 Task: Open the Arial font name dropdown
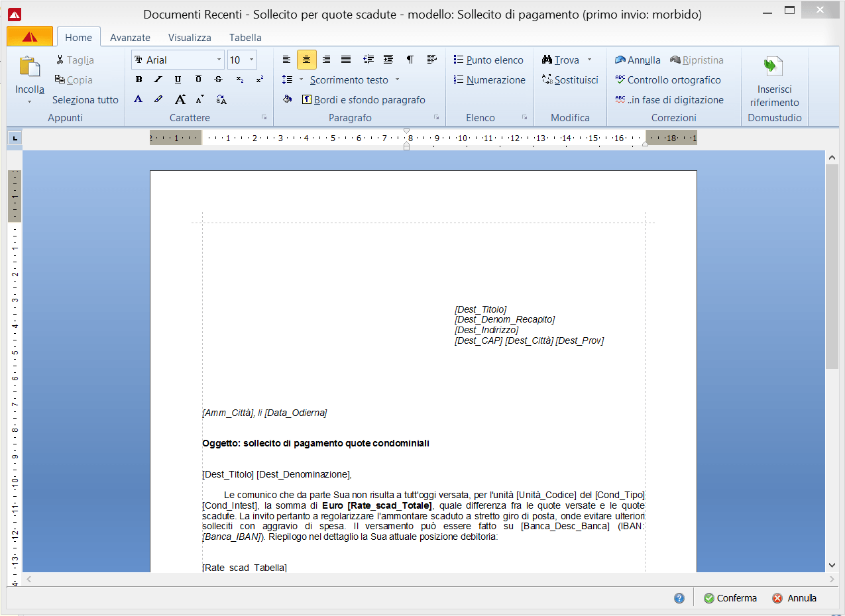[x=219, y=60]
